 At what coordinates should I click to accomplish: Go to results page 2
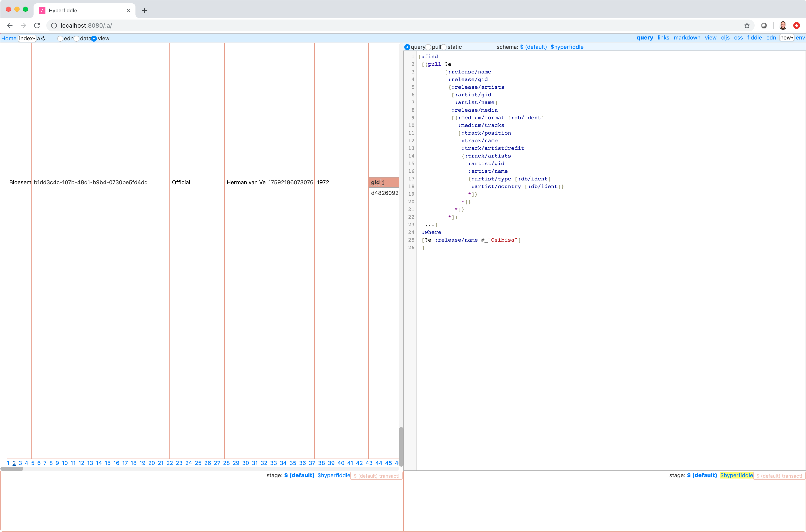[x=14, y=463]
